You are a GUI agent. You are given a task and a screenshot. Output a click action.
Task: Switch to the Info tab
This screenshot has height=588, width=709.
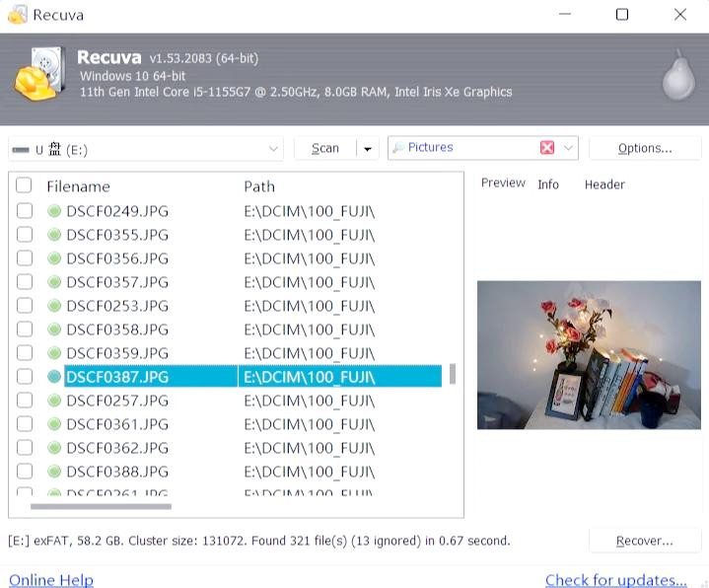pos(548,184)
